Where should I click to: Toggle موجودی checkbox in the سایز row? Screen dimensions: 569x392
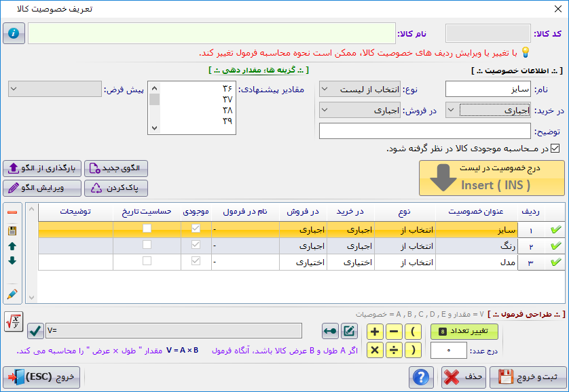click(x=196, y=229)
